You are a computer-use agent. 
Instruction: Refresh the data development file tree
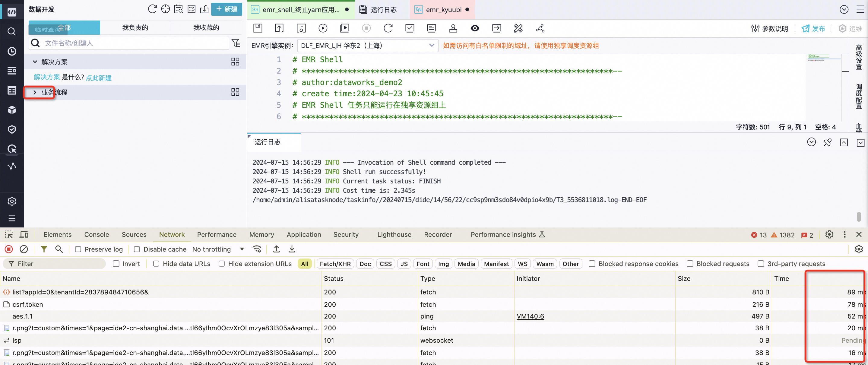(x=152, y=9)
